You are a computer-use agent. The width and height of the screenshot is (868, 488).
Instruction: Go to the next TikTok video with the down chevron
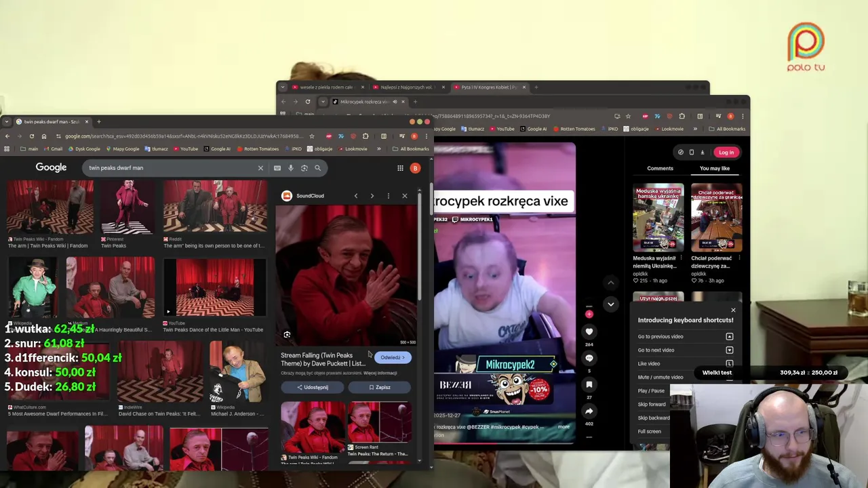click(611, 304)
